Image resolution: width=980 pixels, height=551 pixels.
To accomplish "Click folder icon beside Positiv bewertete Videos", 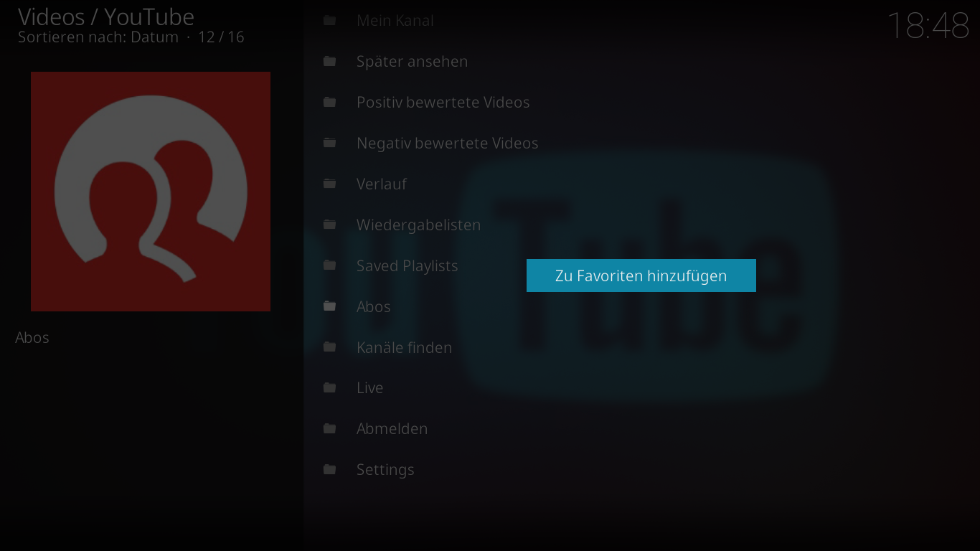I will 330,102.
